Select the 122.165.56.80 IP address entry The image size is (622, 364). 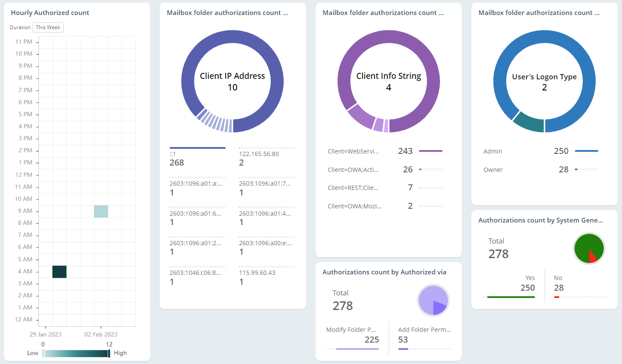267,158
